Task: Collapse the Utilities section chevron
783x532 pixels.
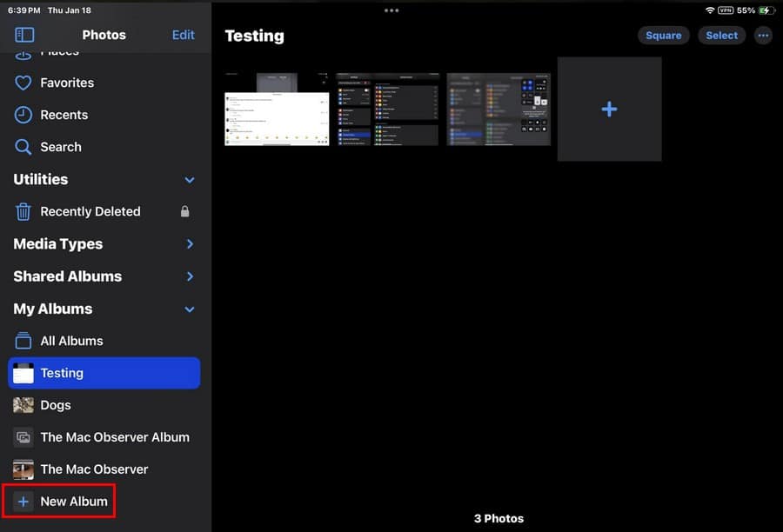Action: click(190, 180)
